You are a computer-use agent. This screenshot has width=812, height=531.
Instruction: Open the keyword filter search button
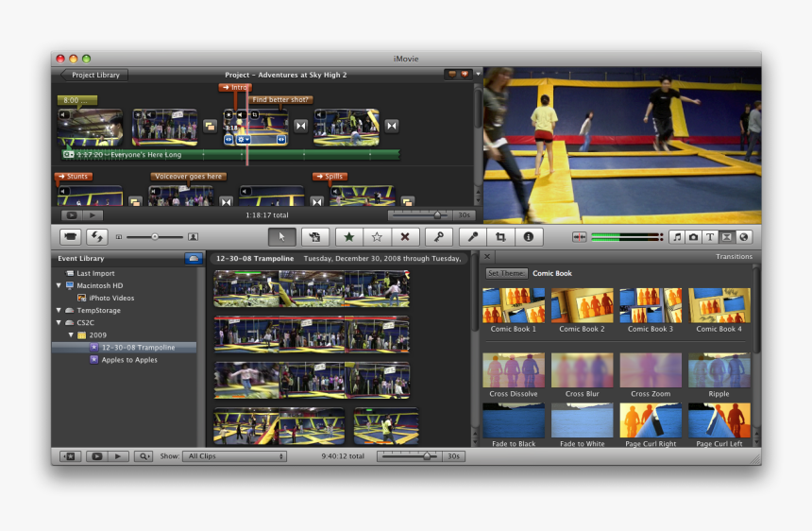coord(144,456)
